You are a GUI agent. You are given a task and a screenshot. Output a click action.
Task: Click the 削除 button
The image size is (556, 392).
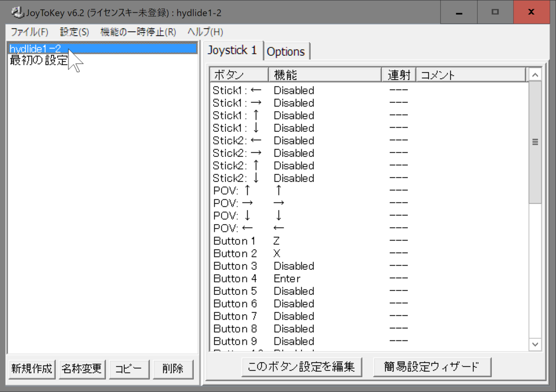click(x=173, y=369)
